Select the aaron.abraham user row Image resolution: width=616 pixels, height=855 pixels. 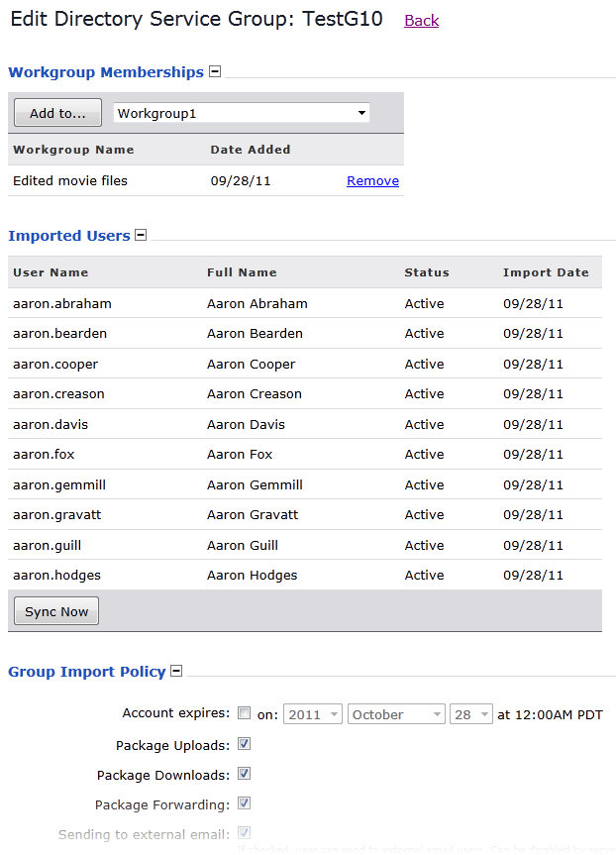[x=62, y=304]
